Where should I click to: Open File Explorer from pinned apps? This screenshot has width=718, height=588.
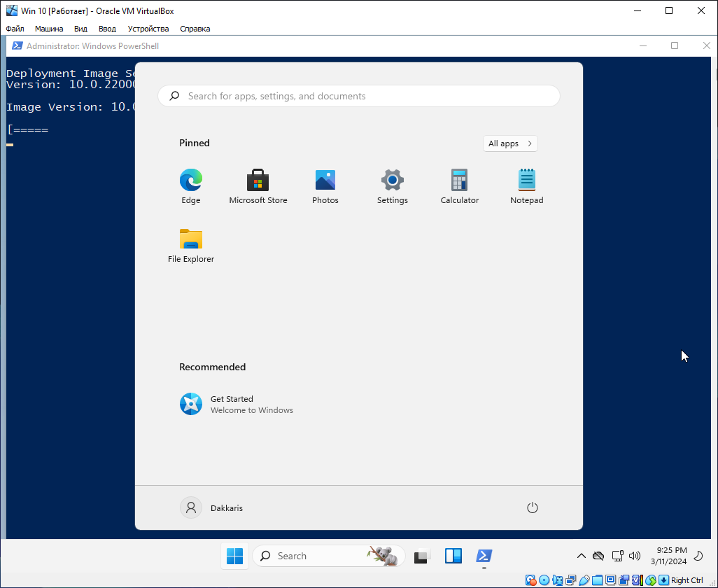[x=191, y=246]
